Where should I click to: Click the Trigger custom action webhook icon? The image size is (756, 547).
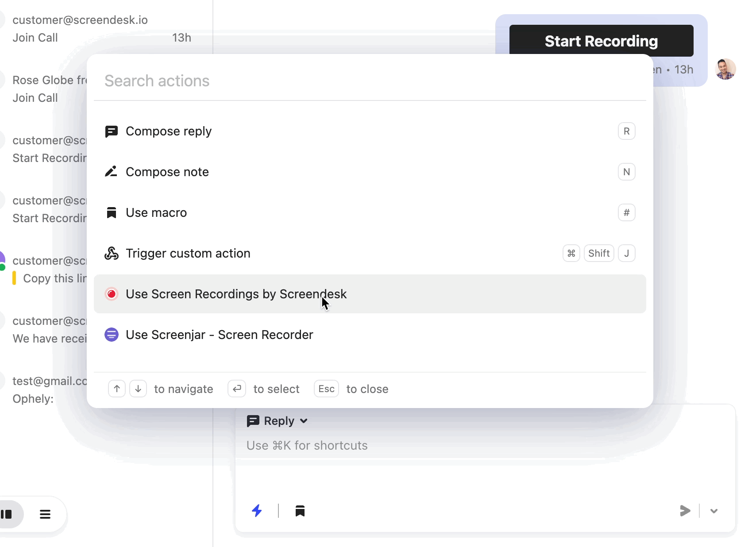point(111,253)
